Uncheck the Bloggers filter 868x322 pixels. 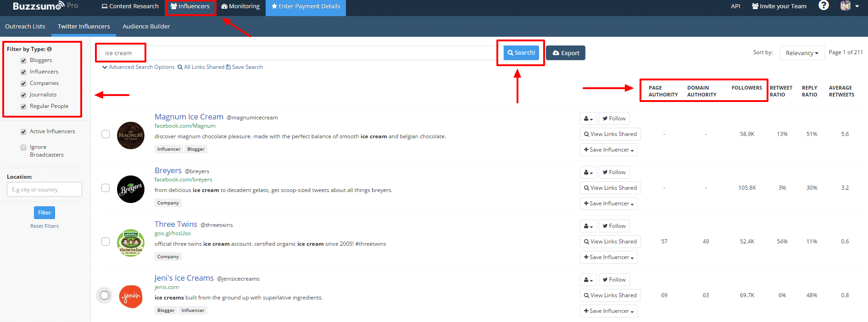23,61
